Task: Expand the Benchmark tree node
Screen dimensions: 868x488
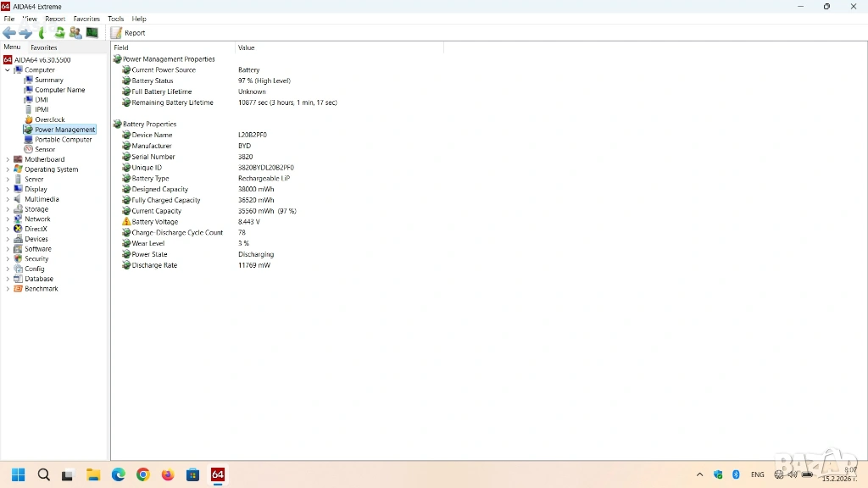Action: 8,289
